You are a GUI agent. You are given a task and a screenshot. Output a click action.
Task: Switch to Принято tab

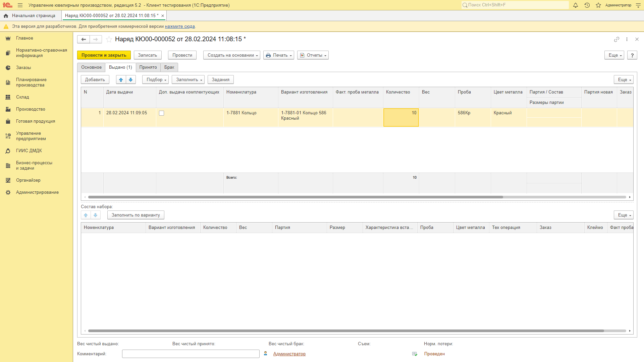coord(148,67)
